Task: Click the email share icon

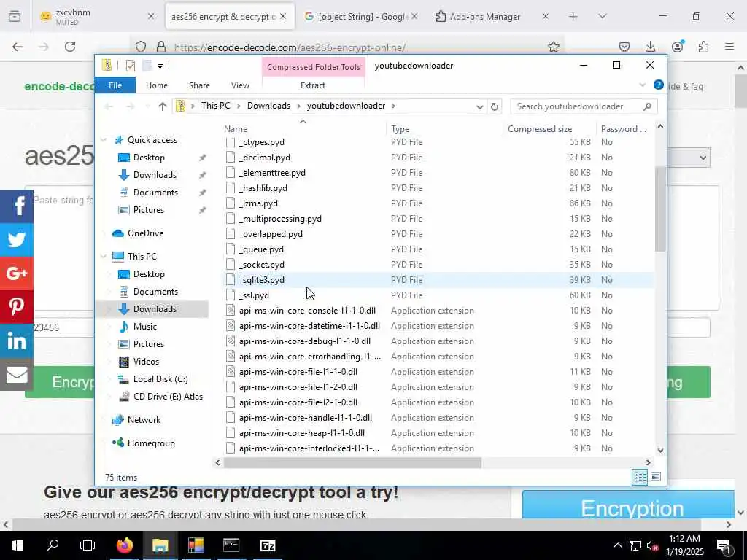Action: (x=17, y=374)
